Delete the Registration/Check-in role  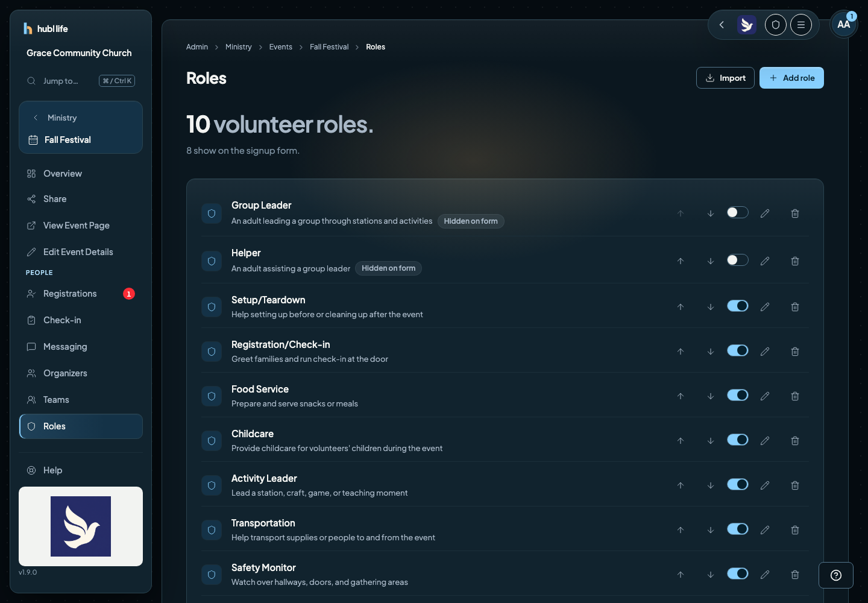point(795,352)
